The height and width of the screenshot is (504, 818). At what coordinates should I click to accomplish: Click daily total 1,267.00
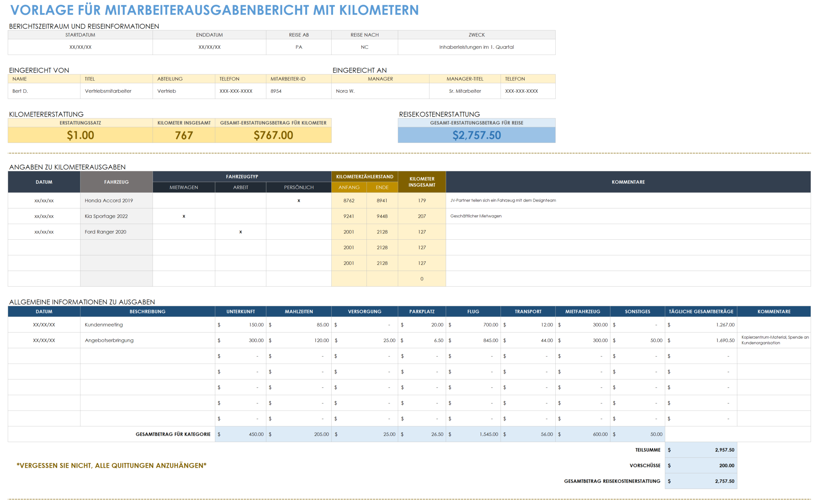pos(701,325)
